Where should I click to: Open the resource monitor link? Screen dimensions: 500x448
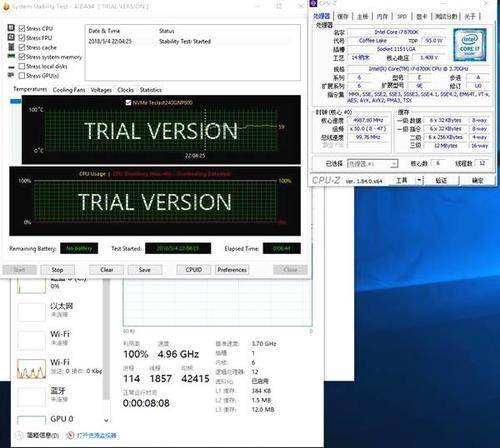point(96,435)
